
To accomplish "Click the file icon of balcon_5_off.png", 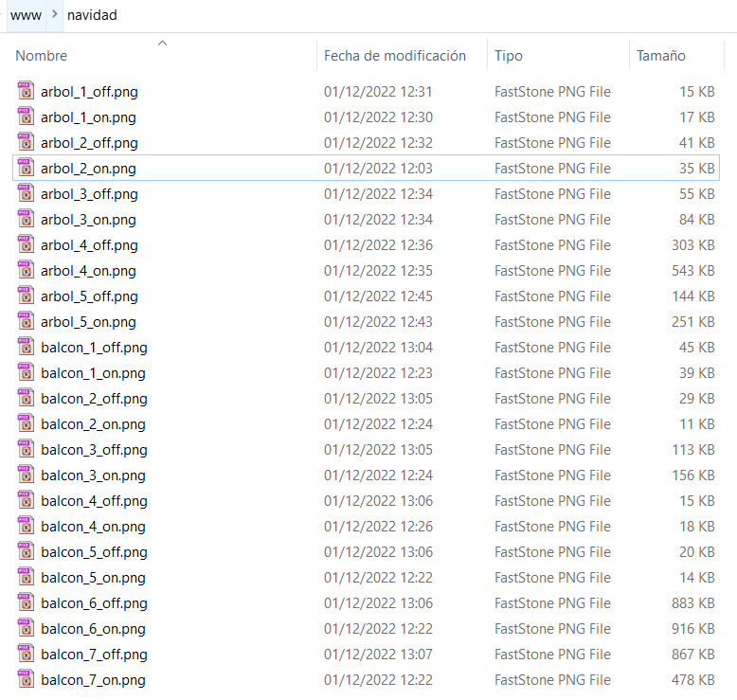I will pos(26,551).
